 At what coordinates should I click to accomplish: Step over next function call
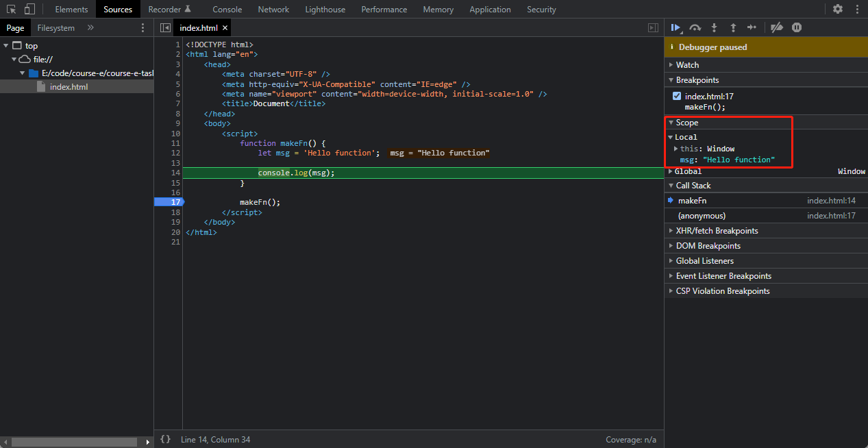click(695, 27)
